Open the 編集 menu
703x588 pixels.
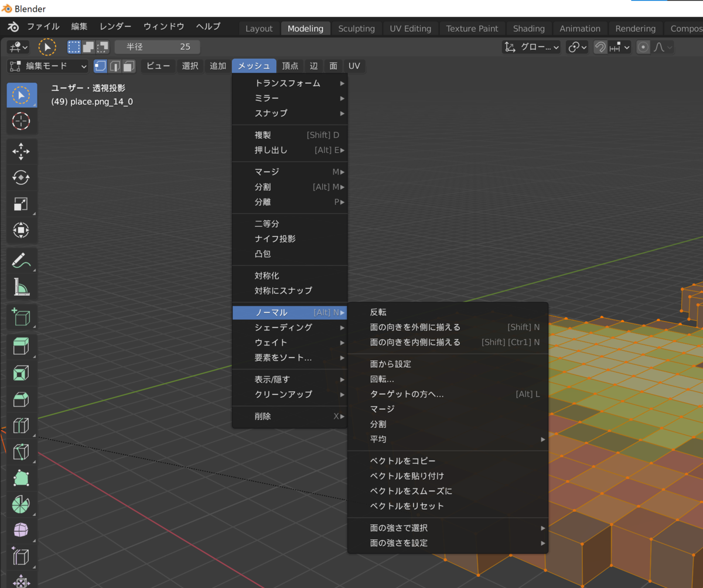tap(80, 26)
